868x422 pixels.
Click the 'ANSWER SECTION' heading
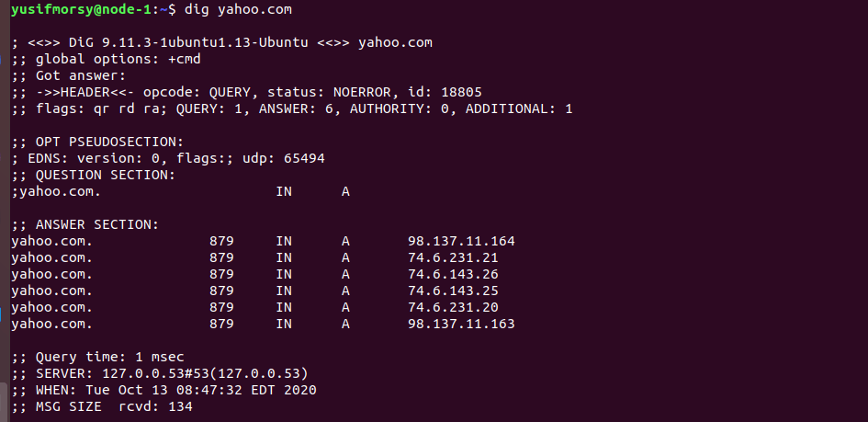[x=97, y=225]
